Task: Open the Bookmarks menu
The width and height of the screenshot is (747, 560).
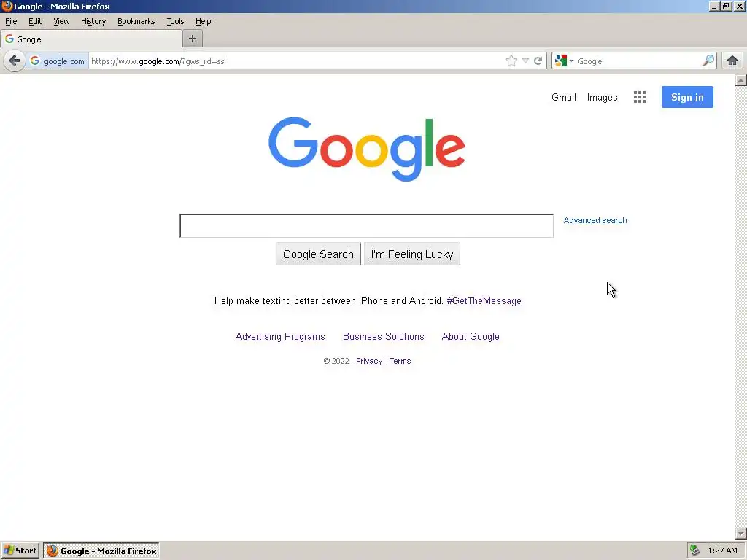Action: point(136,21)
